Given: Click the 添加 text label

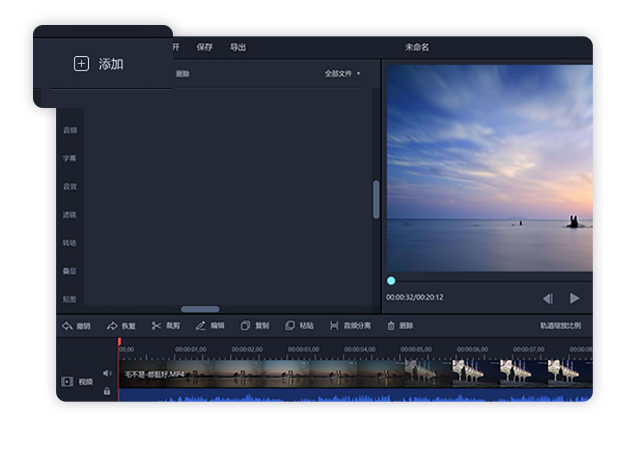Looking at the screenshot, I should tap(111, 64).
